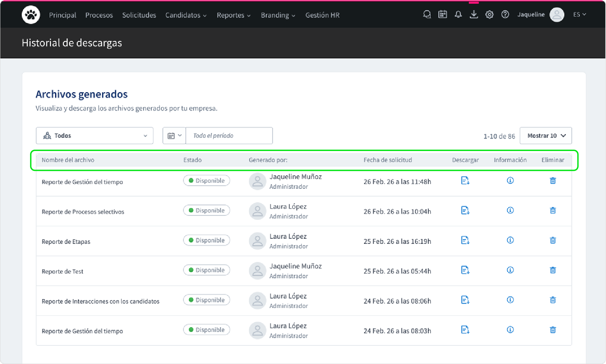Open the Reportes menu

pos(234,15)
